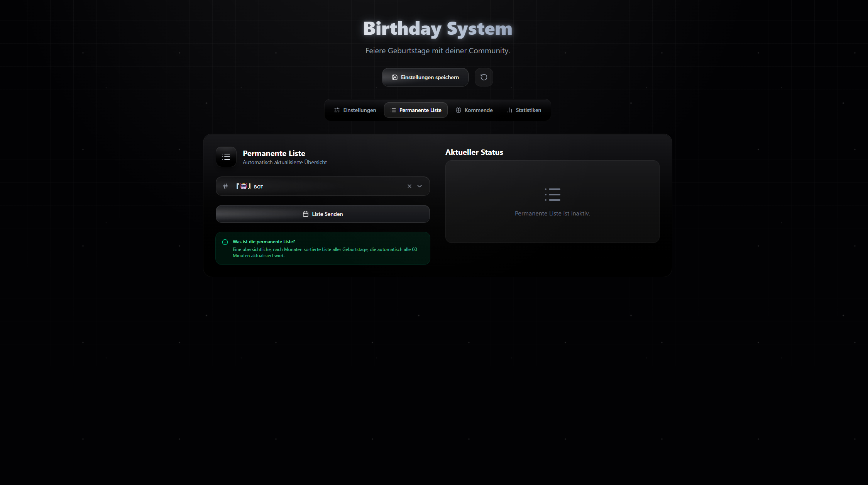Screen dimensions: 868x485
Task: Select the sliders icon on Einstellungen tab
Action: [337, 110]
